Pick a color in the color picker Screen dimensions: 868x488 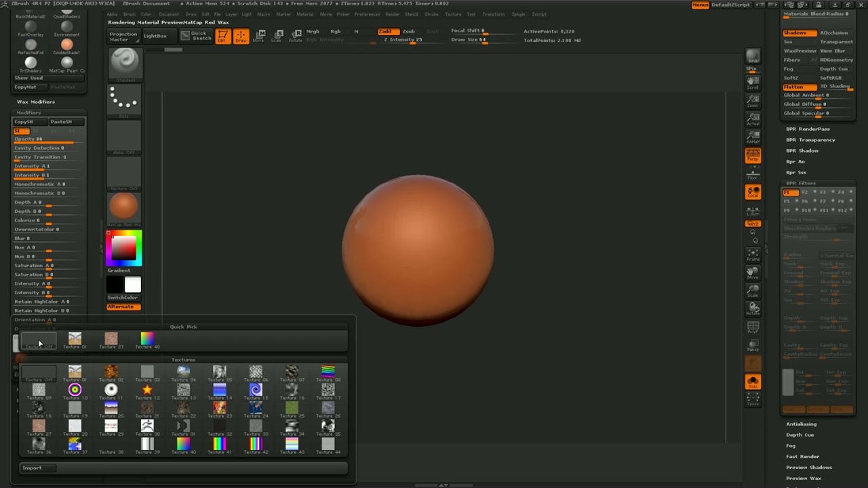124,248
